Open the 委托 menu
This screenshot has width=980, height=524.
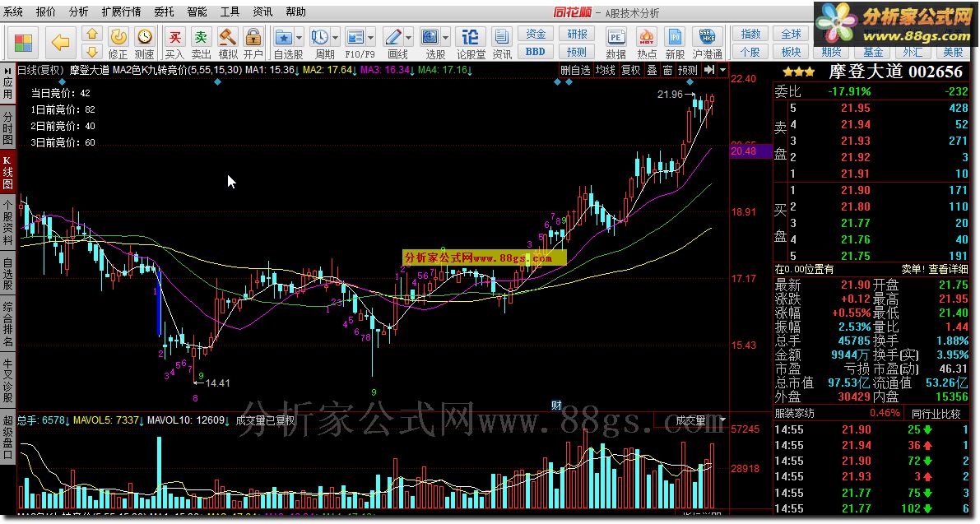[x=165, y=12]
